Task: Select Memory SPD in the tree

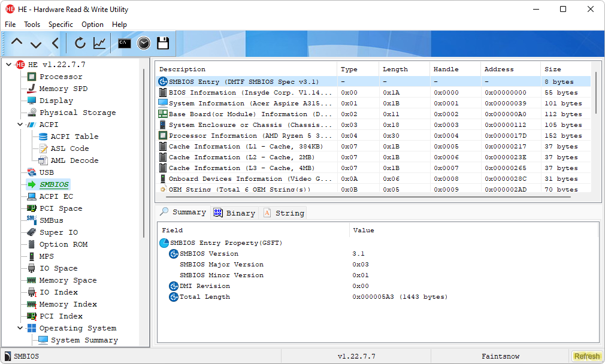Action: point(63,89)
